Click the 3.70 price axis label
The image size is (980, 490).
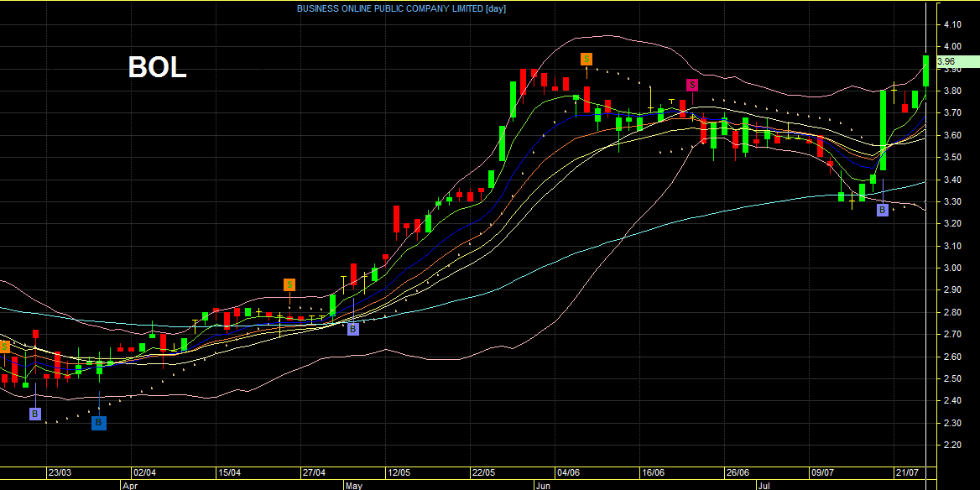coord(953,113)
